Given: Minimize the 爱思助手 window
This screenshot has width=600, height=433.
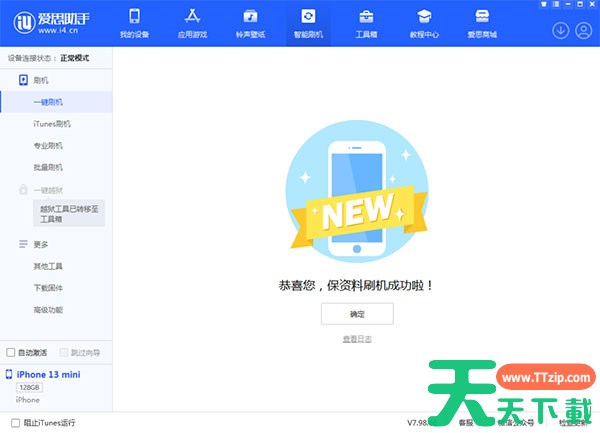Looking at the screenshot, I should click(568, 4).
